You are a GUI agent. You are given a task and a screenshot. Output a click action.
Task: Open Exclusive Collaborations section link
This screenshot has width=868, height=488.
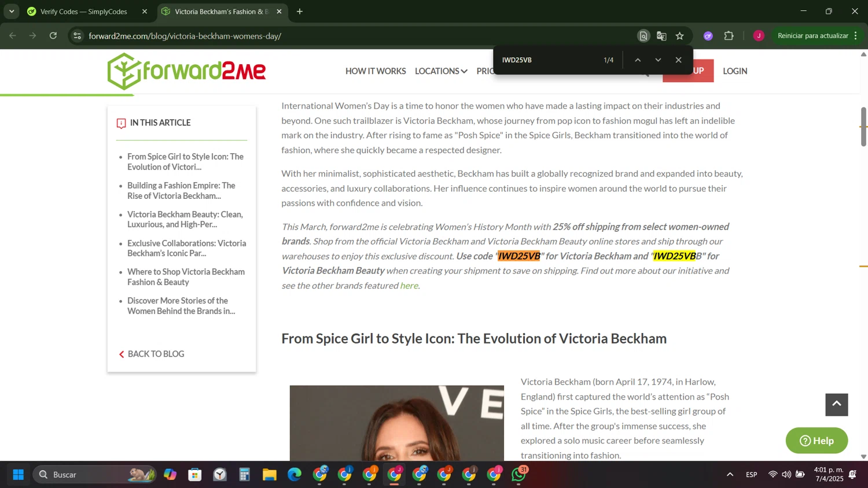(186, 248)
